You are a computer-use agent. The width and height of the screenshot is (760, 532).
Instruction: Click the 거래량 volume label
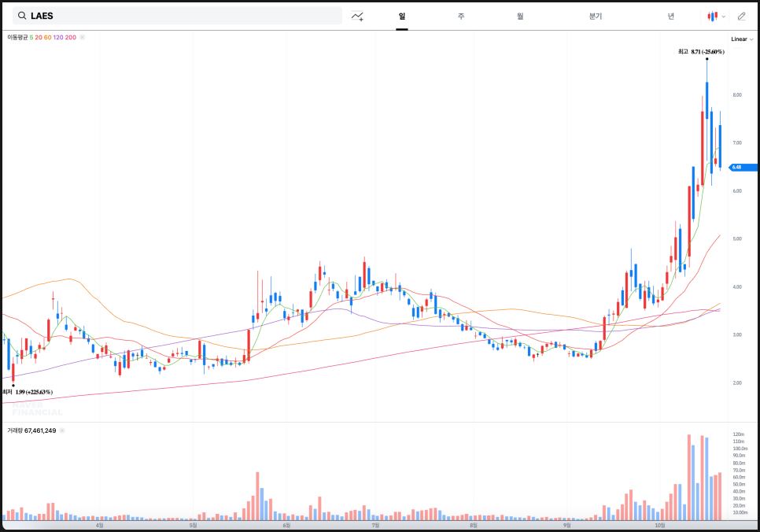15,430
